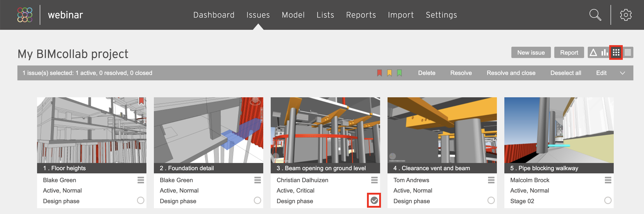Open the search magnifier icon
The width and height of the screenshot is (644, 214).
595,15
